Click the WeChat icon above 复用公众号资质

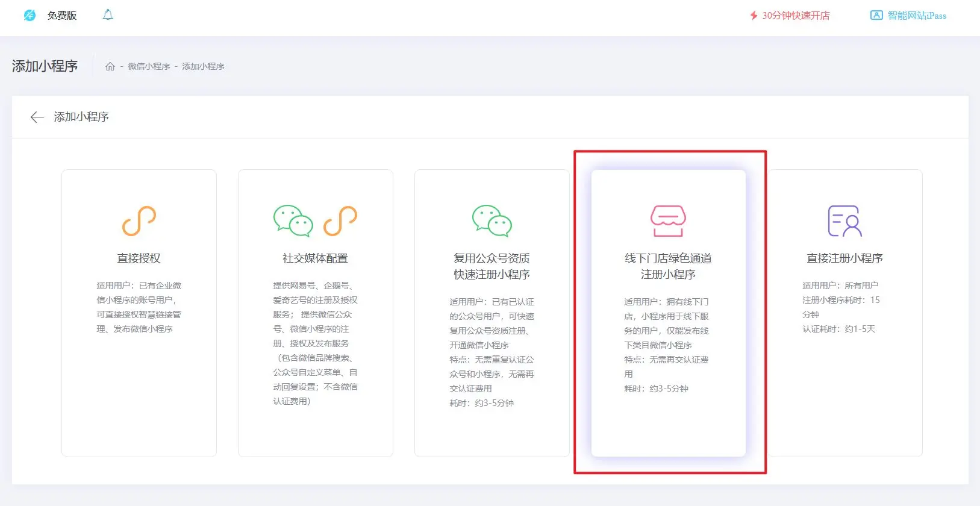(492, 221)
